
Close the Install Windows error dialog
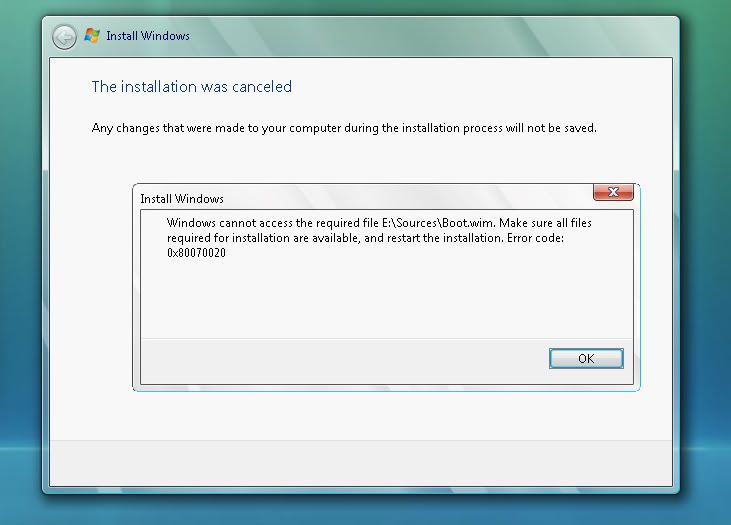tap(613, 192)
